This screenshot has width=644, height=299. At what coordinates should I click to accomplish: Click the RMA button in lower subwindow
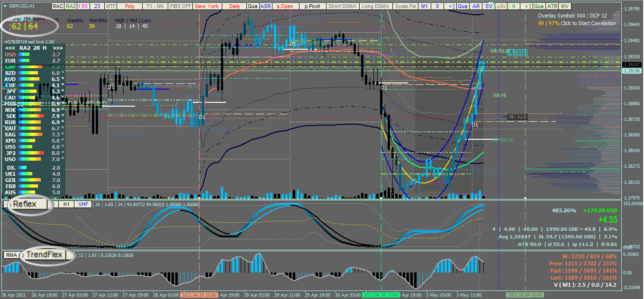[11, 255]
